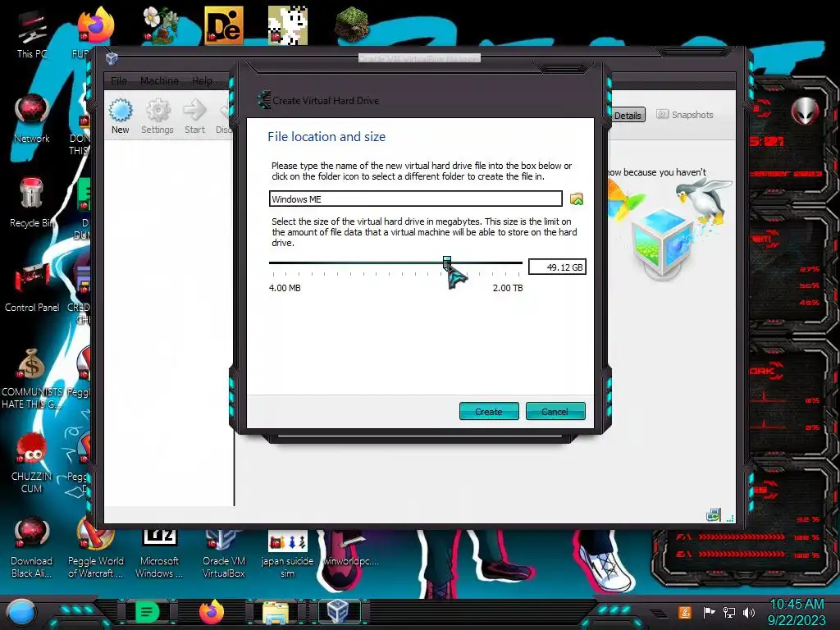Select the Peggle World of Warcraft icon
Screen dimensions: 840x630
point(95,547)
